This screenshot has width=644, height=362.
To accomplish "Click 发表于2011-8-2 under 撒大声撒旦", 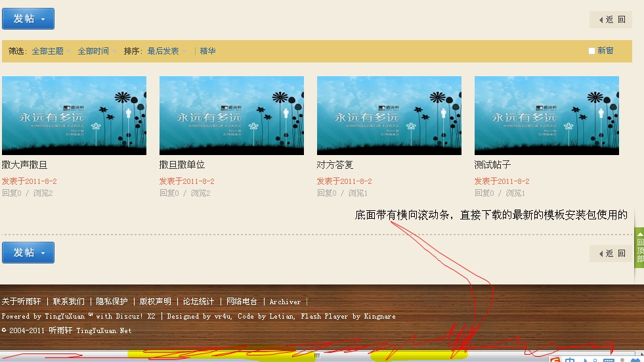I will click(29, 181).
